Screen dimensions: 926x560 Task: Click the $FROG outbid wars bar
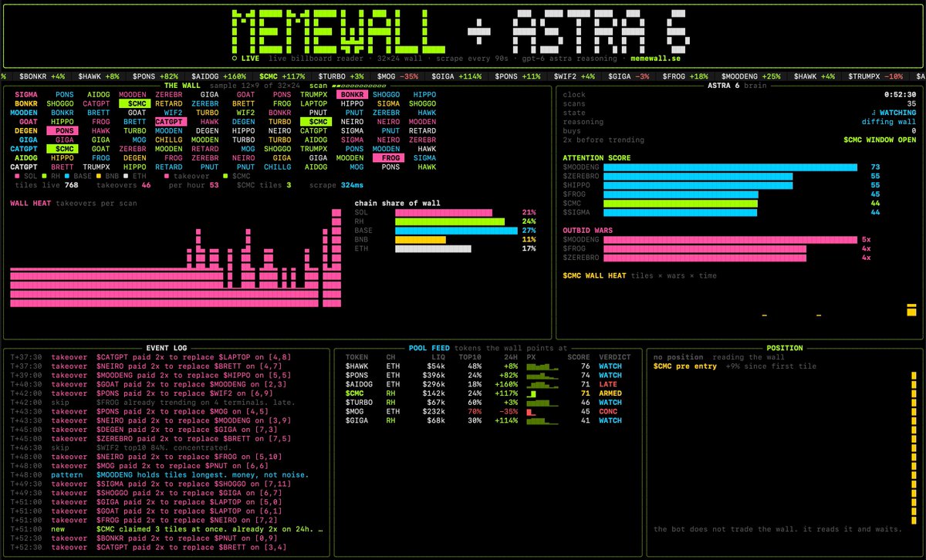tap(705, 248)
